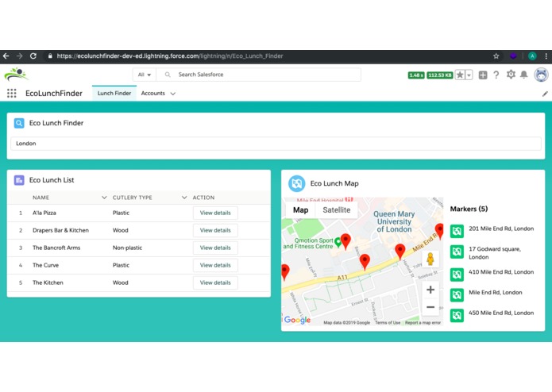The height and width of the screenshot is (392, 552).
Task: Select the 17 Godward square marker
Action: pyautogui.click(x=492, y=252)
